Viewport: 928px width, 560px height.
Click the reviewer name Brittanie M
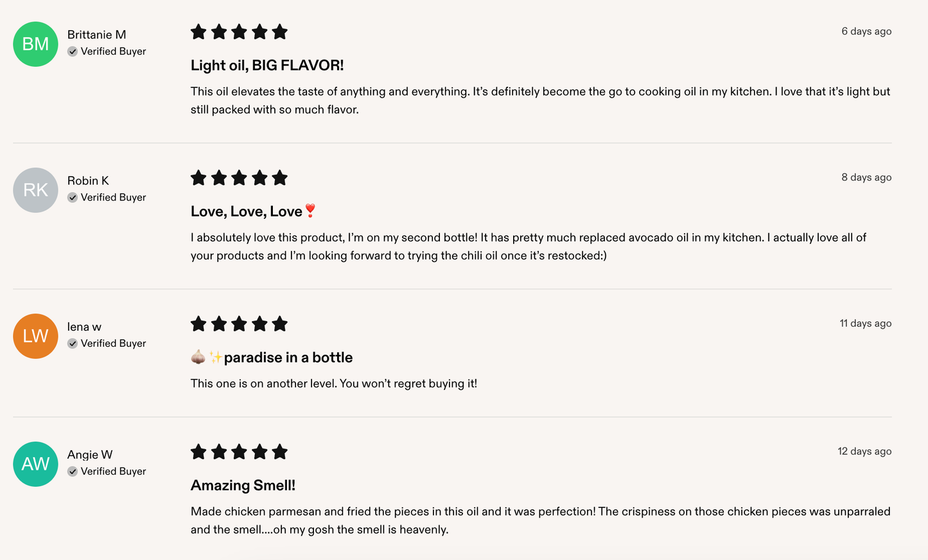[x=96, y=35]
